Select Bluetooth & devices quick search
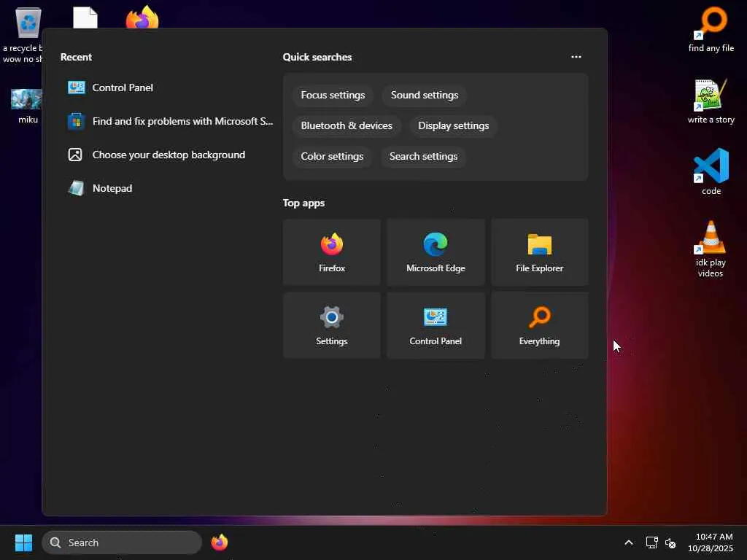 (x=347, y=125)
